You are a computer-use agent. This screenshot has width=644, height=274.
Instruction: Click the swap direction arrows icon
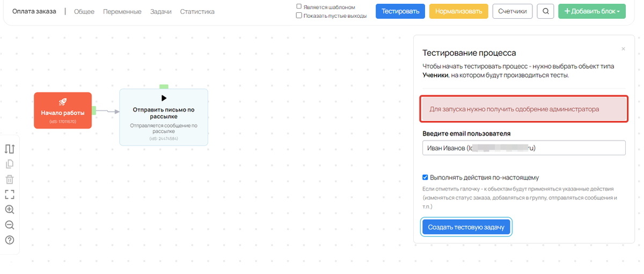click(9, 149)
